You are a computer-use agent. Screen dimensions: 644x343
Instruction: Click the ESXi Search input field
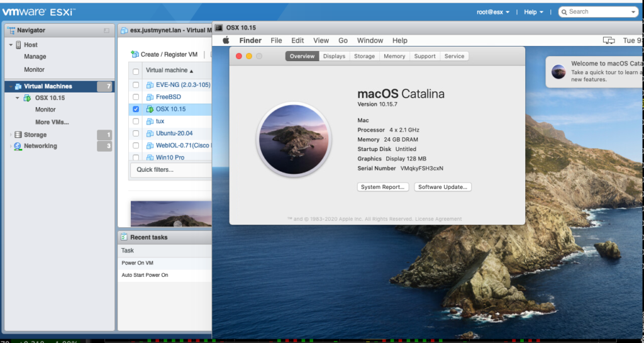pos(598,12)
